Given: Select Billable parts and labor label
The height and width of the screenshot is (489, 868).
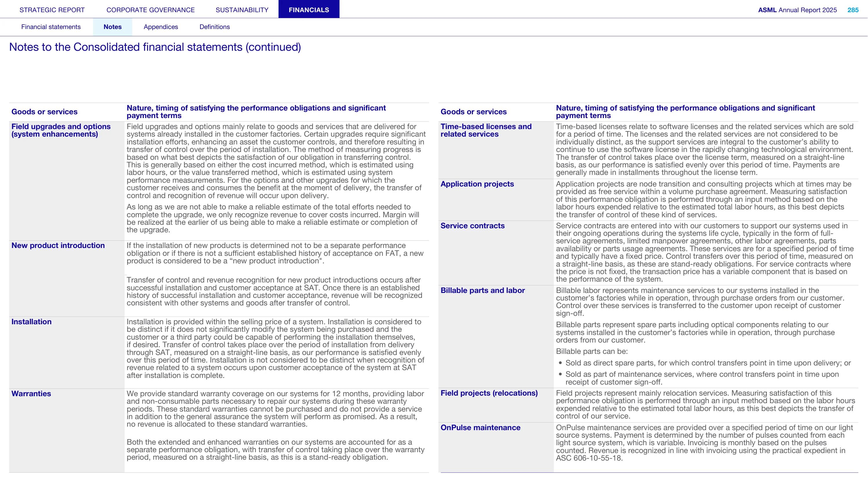Looking at the screenshot, I should click(x=483, y=291).
